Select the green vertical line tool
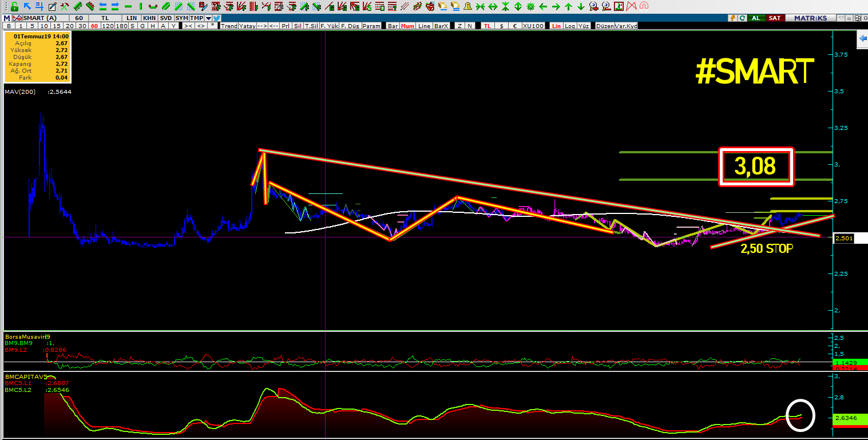The image size is (868, 440). pyautogui.click(x=140, y=6)
